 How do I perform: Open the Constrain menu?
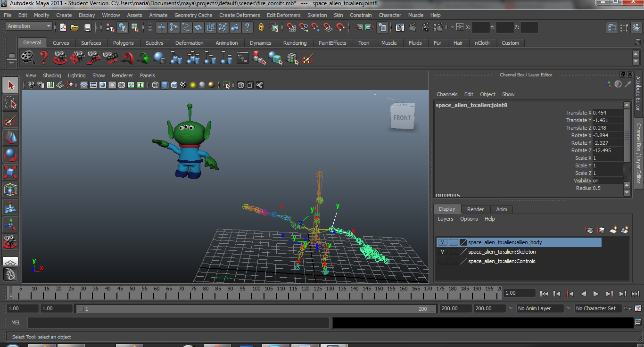click(361, 15)
